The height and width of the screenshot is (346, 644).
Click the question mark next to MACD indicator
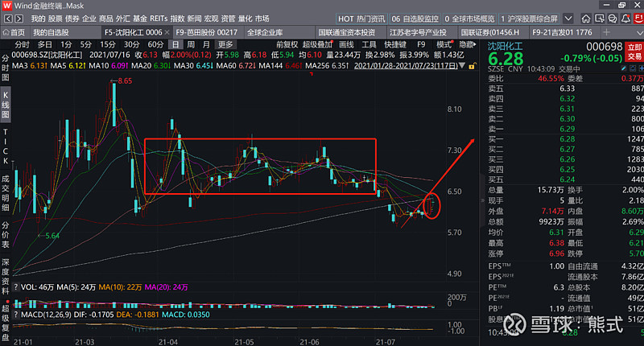click(x=16, y=315)
